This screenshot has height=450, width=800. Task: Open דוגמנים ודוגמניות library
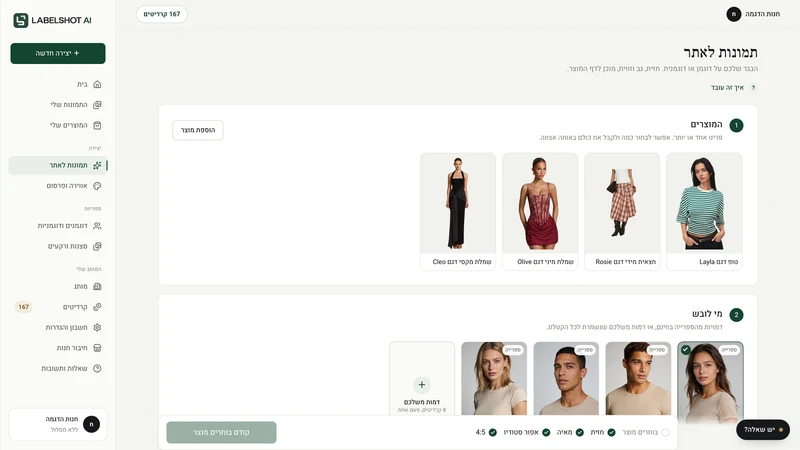click(58, 226)
